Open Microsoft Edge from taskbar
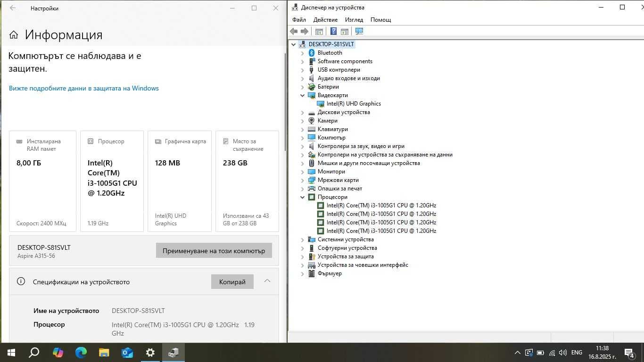 (81, 353)
